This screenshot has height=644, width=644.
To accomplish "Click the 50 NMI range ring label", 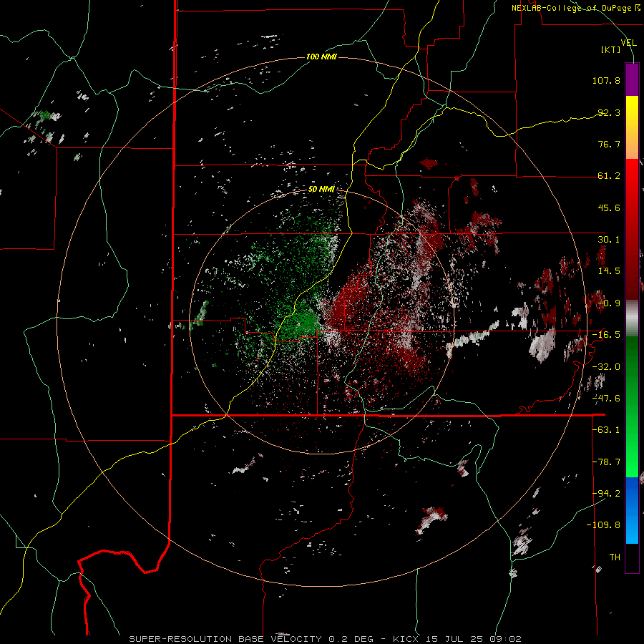I will click(321, 189).
